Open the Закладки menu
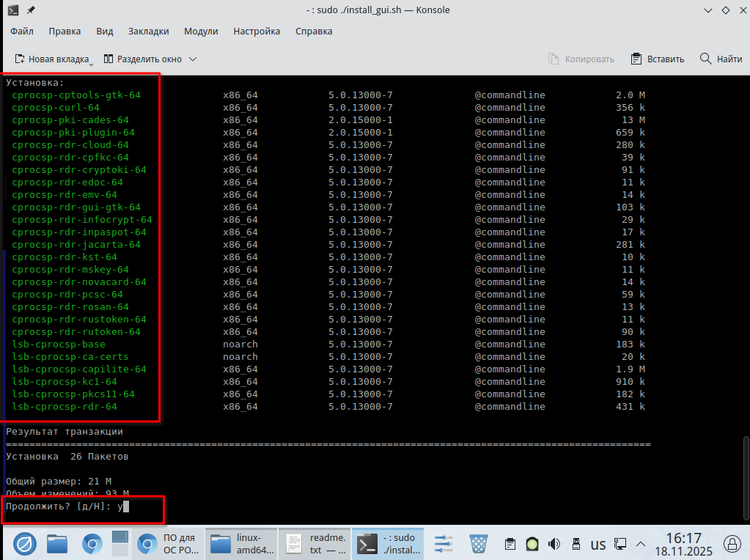The width and height of the screenshot is (750, 560). (x=148, y=32)
